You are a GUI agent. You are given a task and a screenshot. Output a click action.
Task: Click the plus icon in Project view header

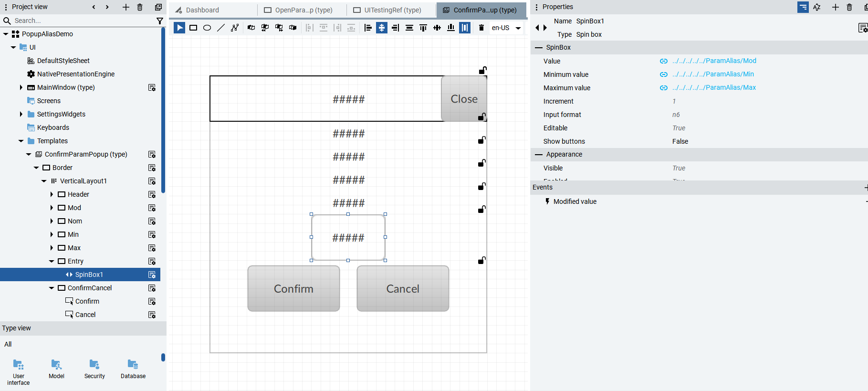[x=126, y=7]
